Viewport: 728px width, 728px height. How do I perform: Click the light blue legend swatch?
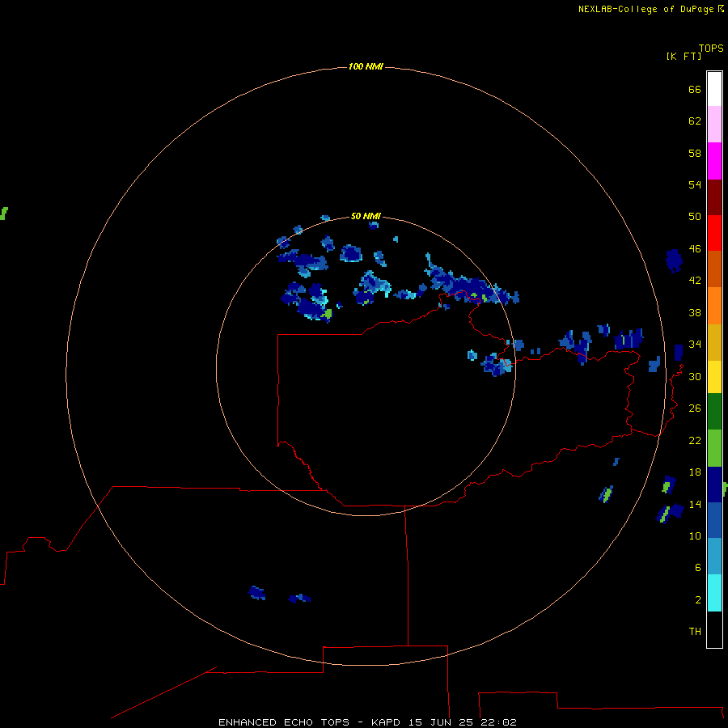[x=714, y=556]
